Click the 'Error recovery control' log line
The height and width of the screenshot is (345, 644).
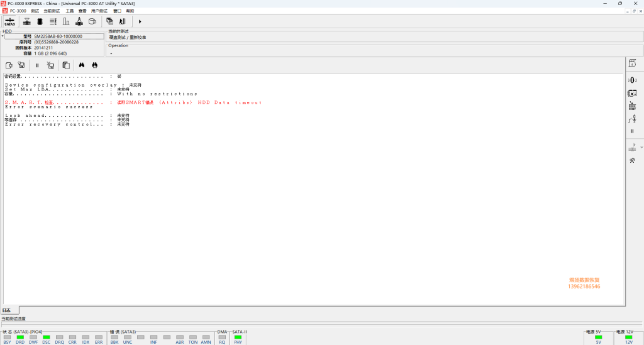(x=67, y=124)
